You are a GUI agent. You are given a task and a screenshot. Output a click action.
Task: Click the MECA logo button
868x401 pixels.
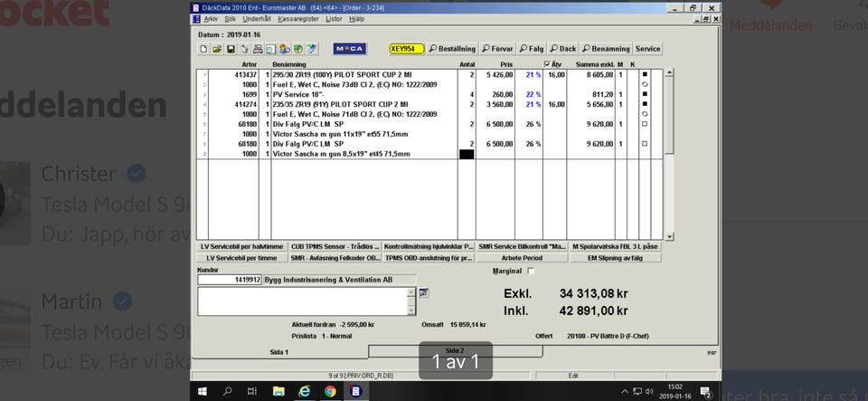[x=349, y=49]
